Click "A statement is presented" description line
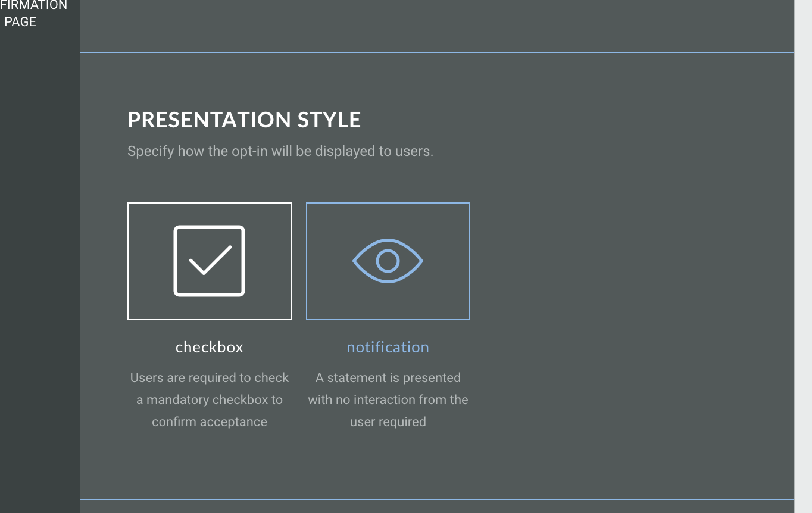812x513 pixels. coord(388,378)
